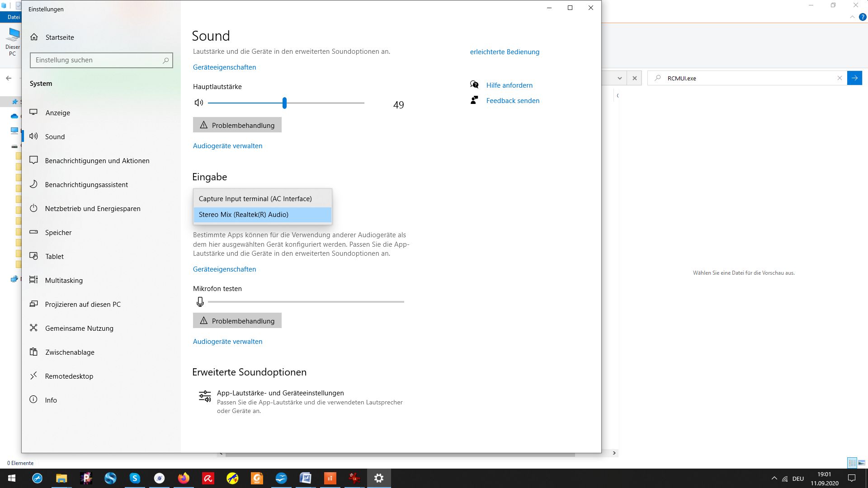Click the speaker mute icon beside volume slider
This screenshot has width=868, height=488.
(198, 103)
